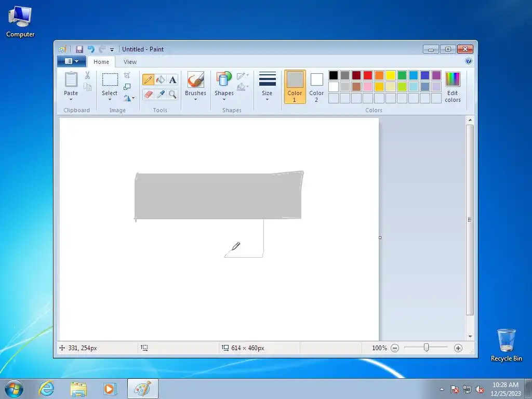
Task: Click the Brushes icon
Action: [196, 80]
